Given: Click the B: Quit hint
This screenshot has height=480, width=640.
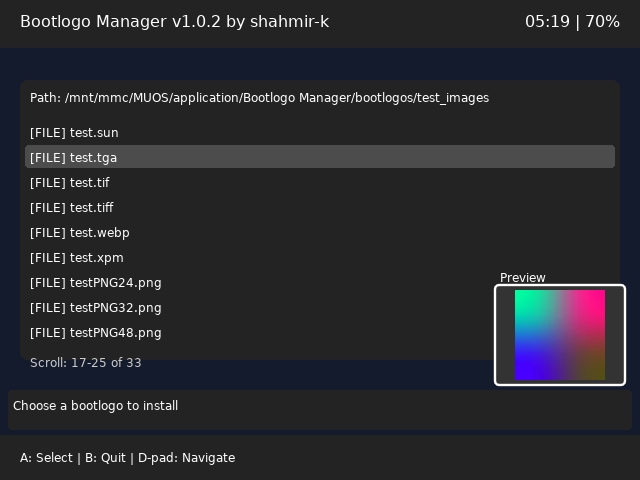Looking at the screenshot, I should [x=105, y=458].
